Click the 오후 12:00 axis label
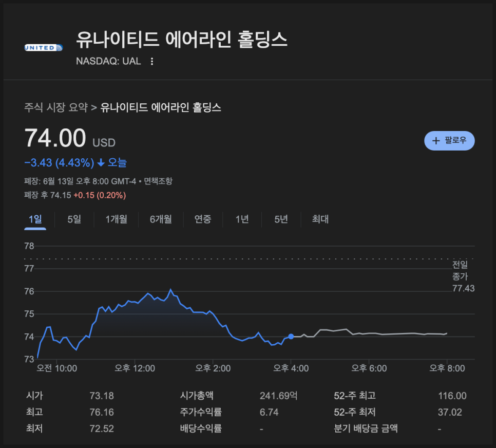The height and width of the screenshot is (448, 496). tap(135, 368)
